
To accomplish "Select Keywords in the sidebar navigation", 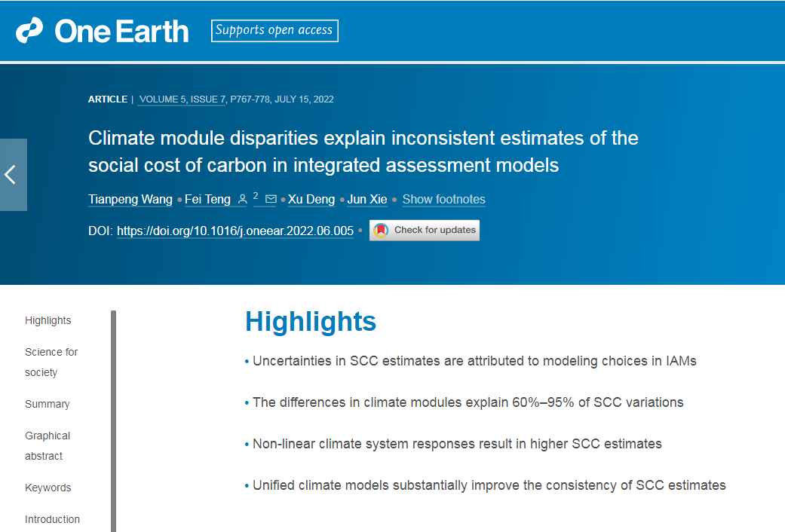I will (x=48, y=488).
